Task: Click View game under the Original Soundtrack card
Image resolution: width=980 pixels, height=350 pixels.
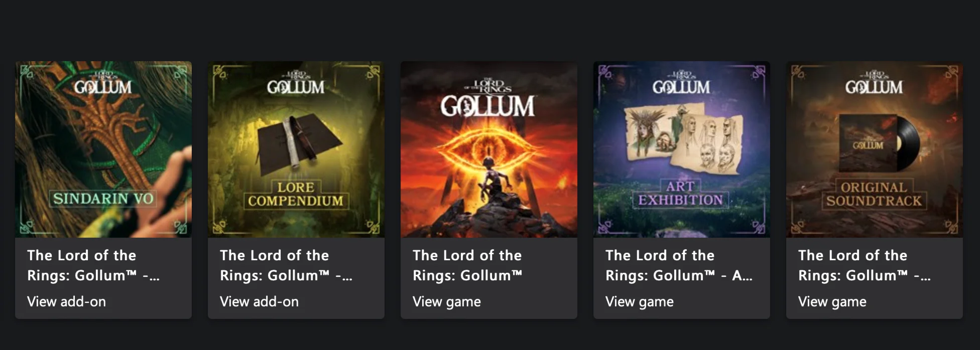Action: point(832,301)
